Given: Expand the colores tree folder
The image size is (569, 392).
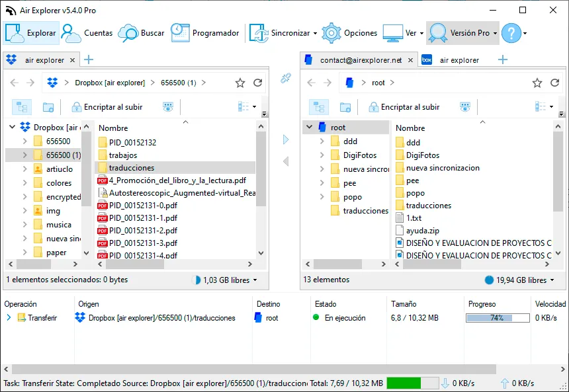Looking at the screenshot, I should pos(24,182).
